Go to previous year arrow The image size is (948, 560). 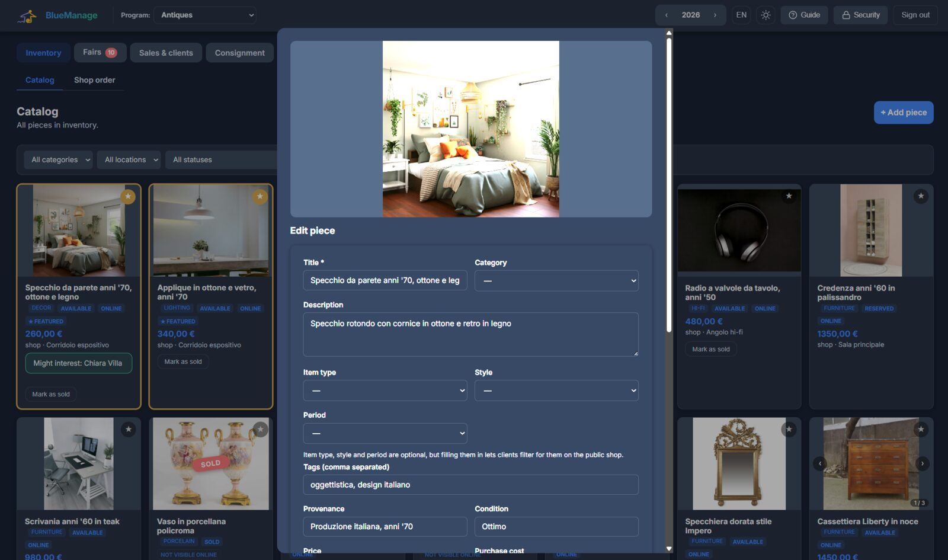click(x=667, y=15)
